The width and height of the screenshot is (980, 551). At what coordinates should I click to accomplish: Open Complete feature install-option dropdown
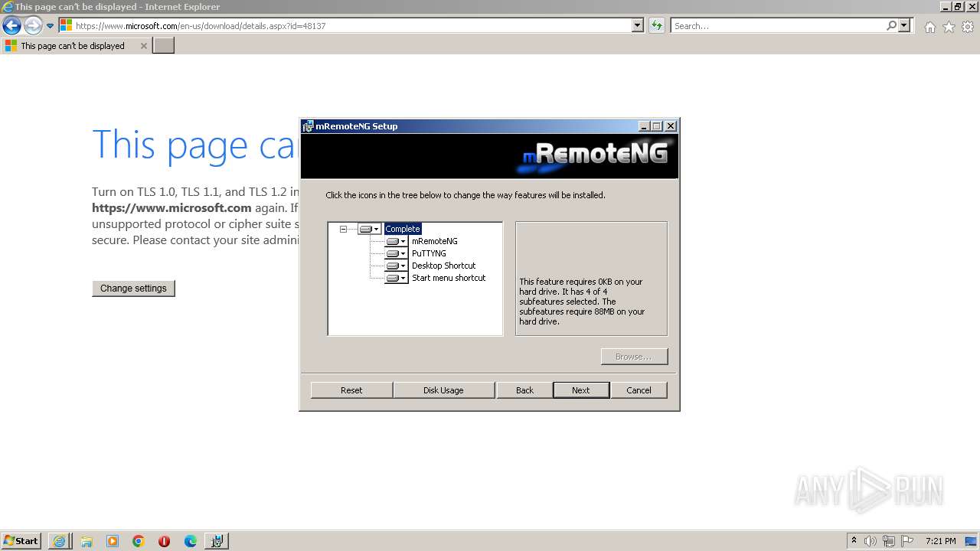pos(369,229)
